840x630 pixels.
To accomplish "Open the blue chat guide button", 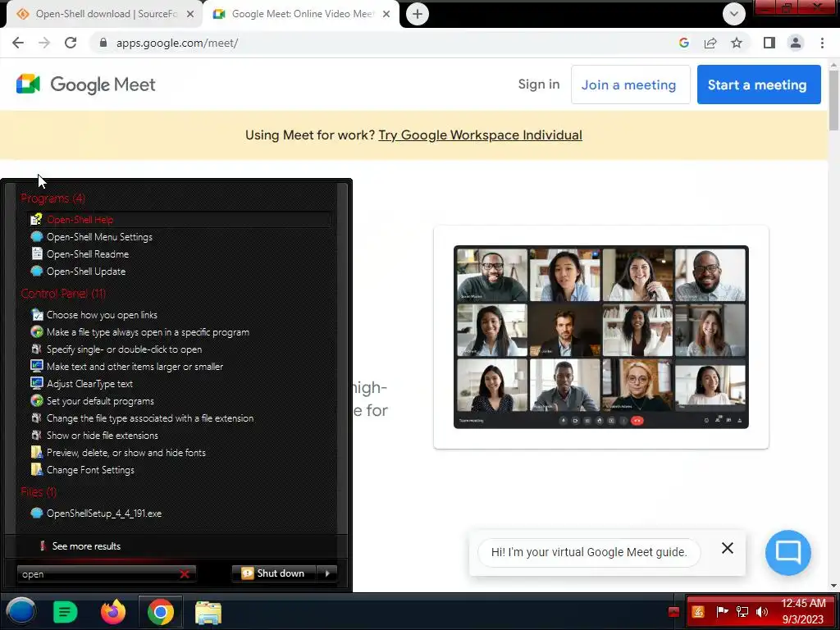I will [787, 552].
